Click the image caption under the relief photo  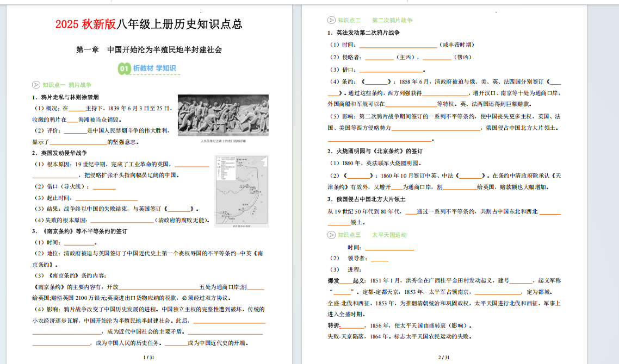[x=223, y=141]
